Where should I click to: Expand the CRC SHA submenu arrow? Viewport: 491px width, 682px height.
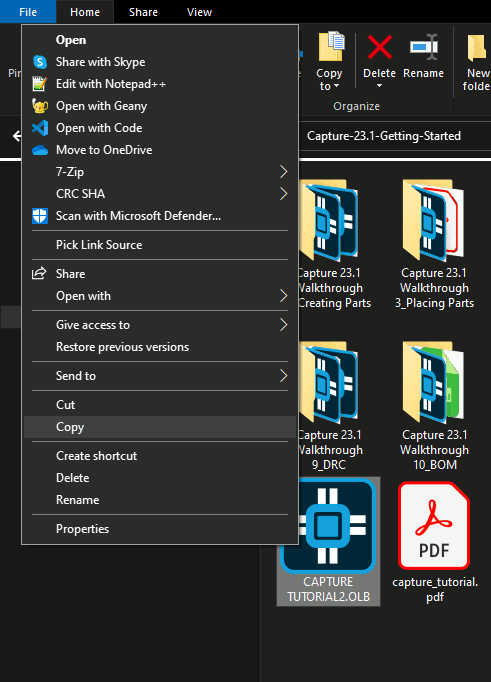pyautogui.click(x=284, y=194)
